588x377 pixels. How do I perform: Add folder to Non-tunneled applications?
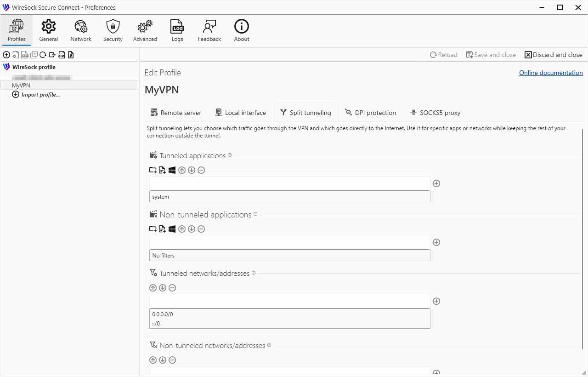coord(153,229)
